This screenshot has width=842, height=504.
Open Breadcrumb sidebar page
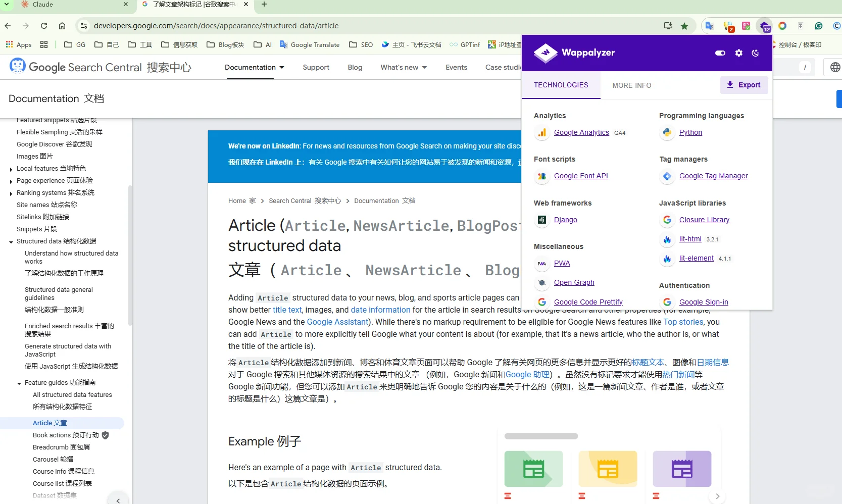pyautogui.click(x=61, y=447)
